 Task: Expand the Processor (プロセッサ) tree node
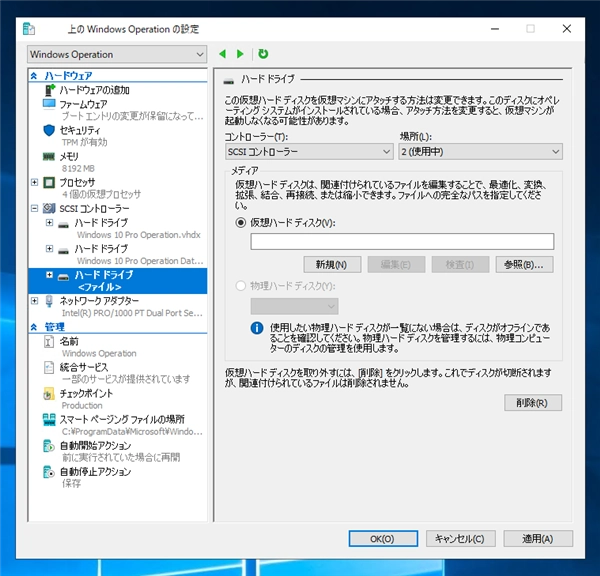[34, 182]
